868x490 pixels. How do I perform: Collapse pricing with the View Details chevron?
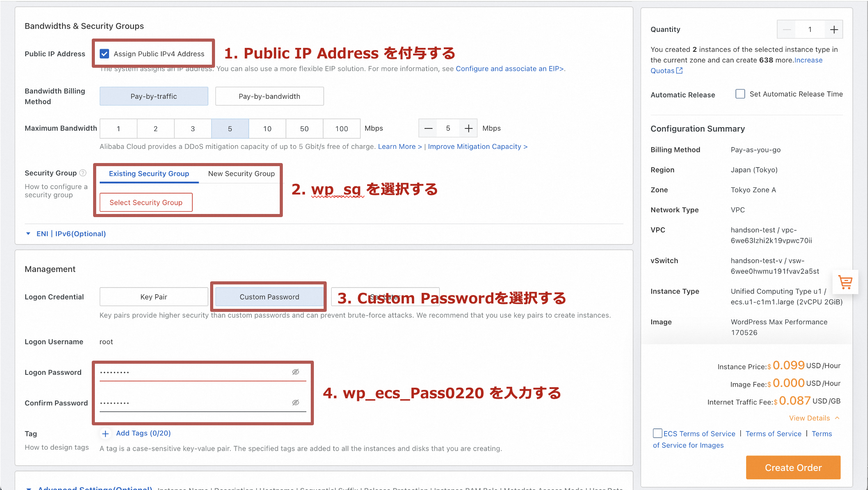tap(837, 418)
